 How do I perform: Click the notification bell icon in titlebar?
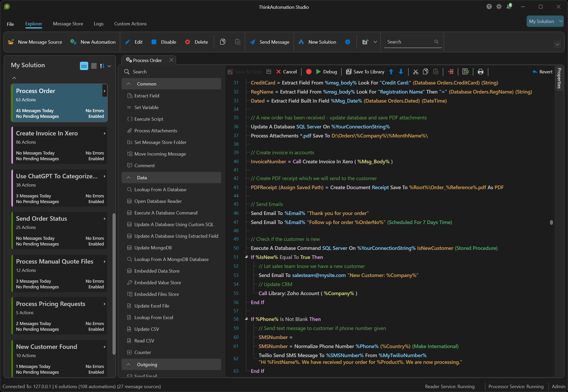coord(509,6)
